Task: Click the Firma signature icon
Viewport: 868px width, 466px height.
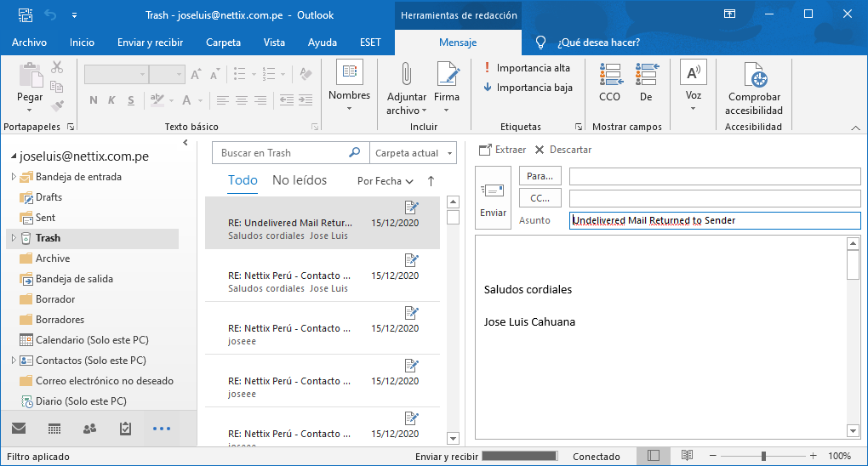Action: tap(448, 74)
